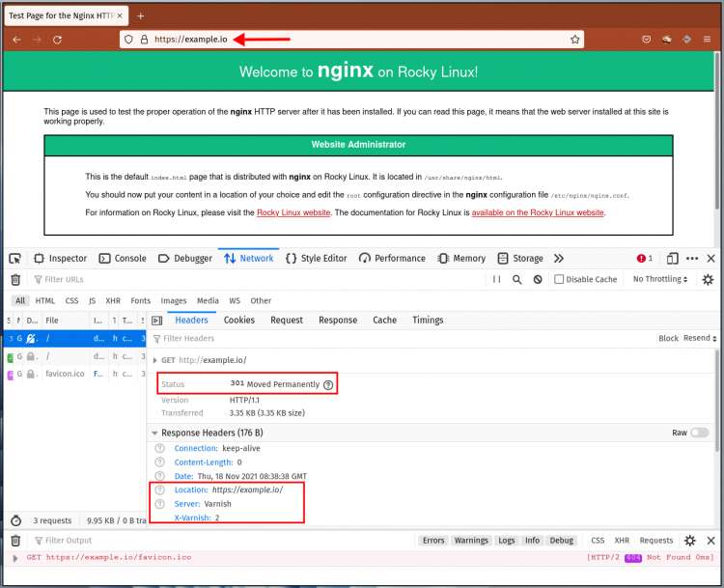
Task: Bookmark this page with the star icon
Action: [x=575, y=40]
